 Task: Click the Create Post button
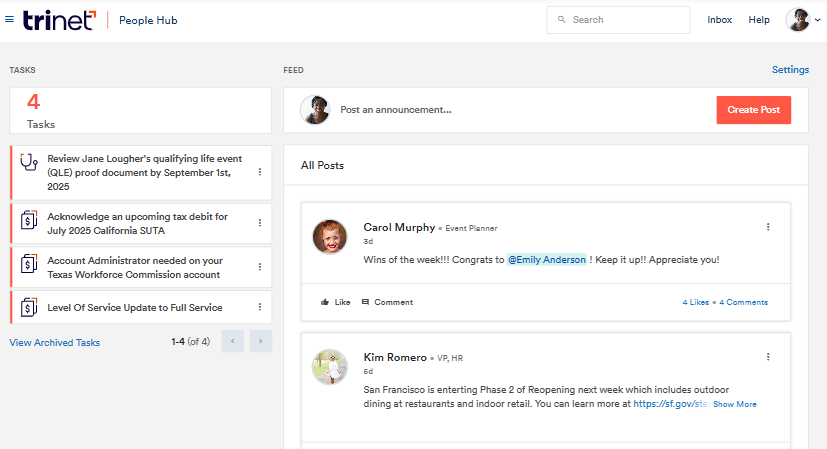[753, 110]
